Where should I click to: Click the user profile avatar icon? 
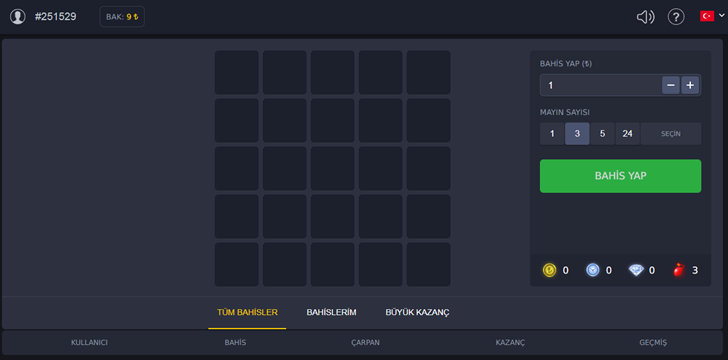pos(18,17)
